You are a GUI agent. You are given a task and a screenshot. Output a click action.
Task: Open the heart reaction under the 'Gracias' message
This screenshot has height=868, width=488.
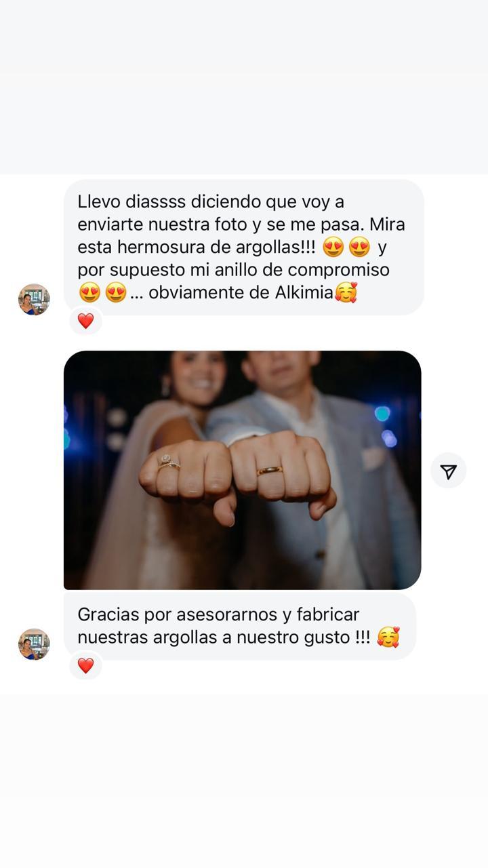coord(85,665)
